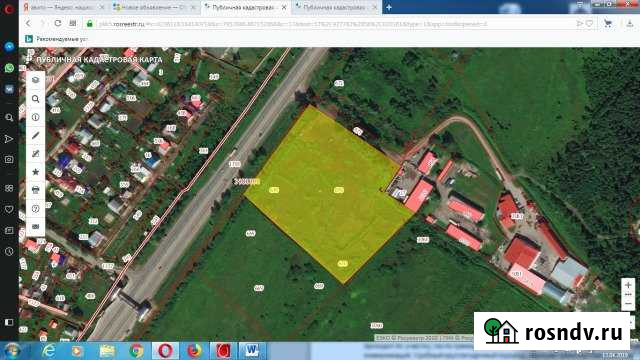Viewport: 640px width, 360px height.
Task: Zoom out with map minus button
Action: point(628,304)
